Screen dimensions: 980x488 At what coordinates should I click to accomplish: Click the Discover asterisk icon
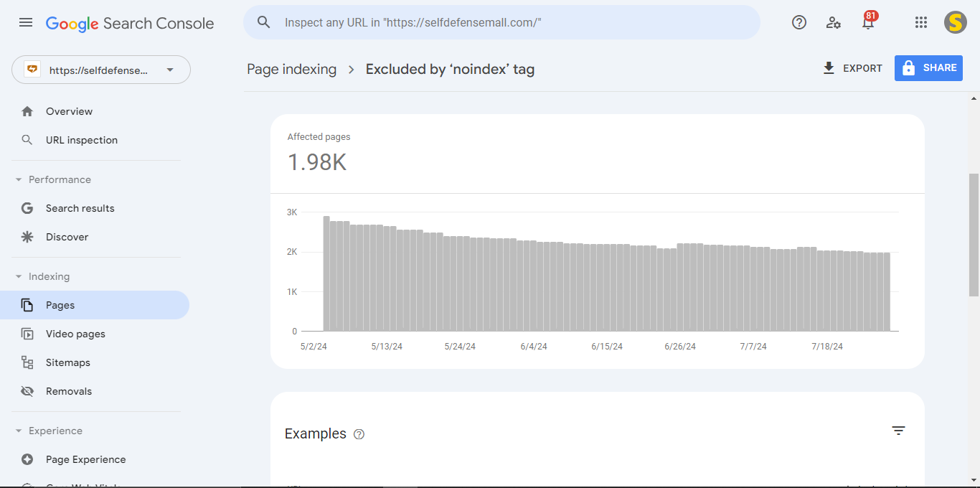(x=27, y=237)
